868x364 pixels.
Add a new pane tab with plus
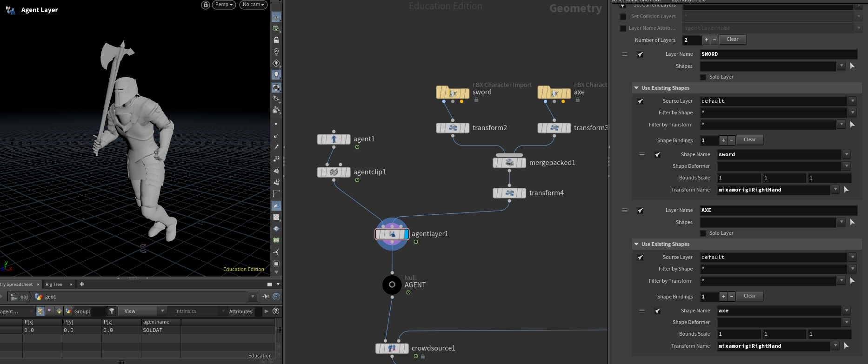pyautogui.click(x=82, y=284)
